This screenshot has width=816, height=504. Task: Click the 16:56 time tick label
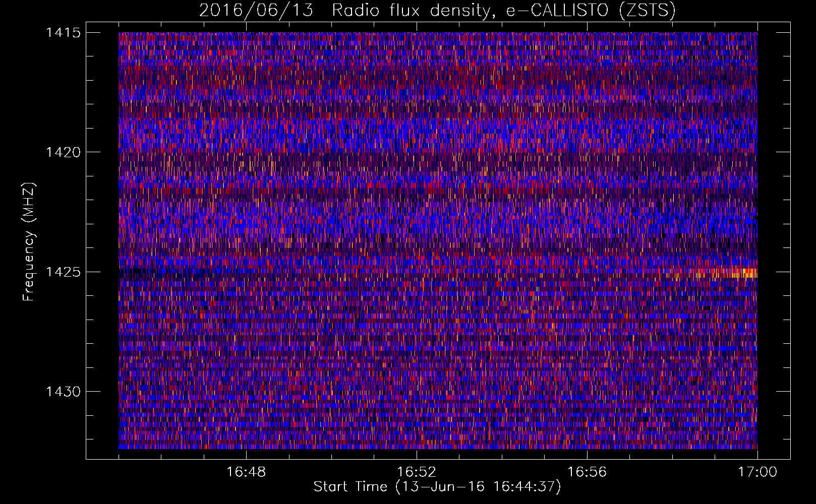click(x=587, y=472)
